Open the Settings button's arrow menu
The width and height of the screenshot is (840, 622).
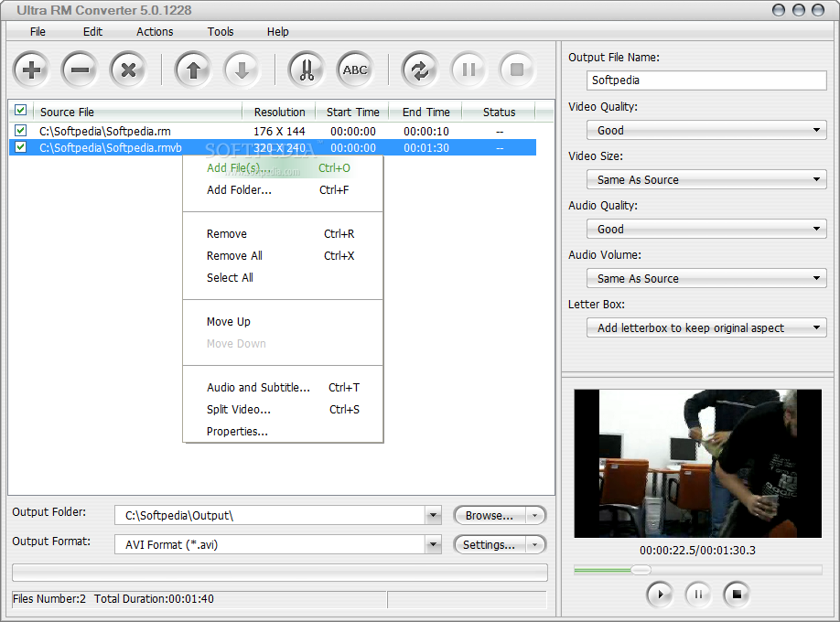(x=534, y=545)
